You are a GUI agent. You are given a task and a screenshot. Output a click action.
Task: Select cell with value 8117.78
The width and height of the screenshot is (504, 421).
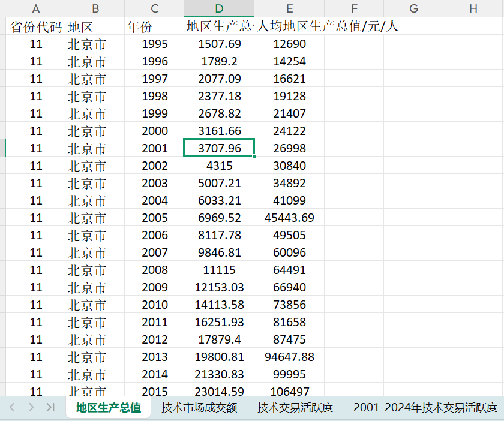pos(219,234)
